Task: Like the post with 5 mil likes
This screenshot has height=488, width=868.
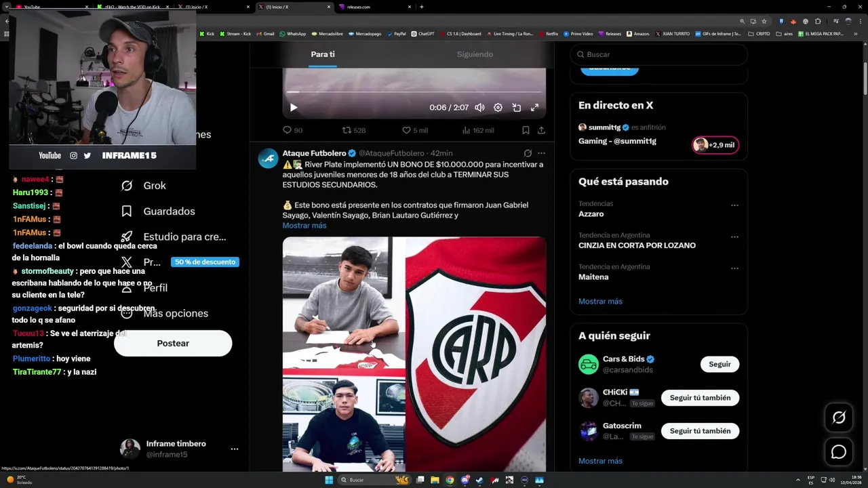Action: [415, 130]
